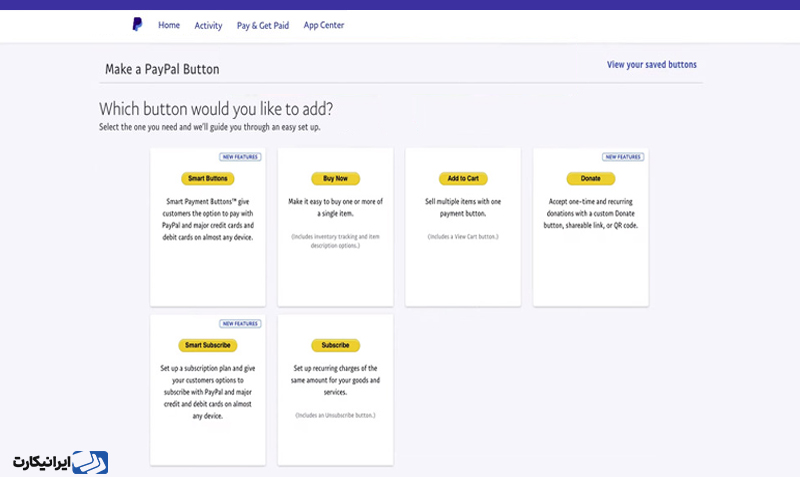Image resolution: width=800 pixels, height=477 pixels.
Task: Select the Add to Cart yellow button
Action: (463, 179)
